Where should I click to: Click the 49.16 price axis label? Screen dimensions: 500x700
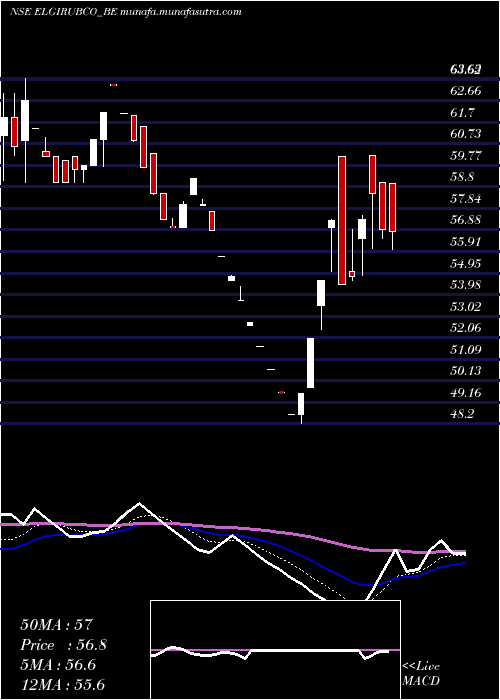pyautogui.click(x=467, y=393)
